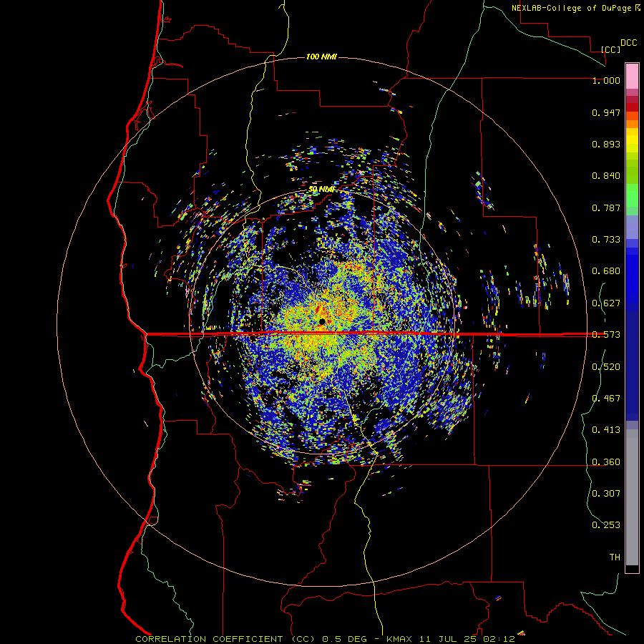Click the 0.893 scale value
The width and height of the screenshot is (644, 644).
tap(606, 144)
